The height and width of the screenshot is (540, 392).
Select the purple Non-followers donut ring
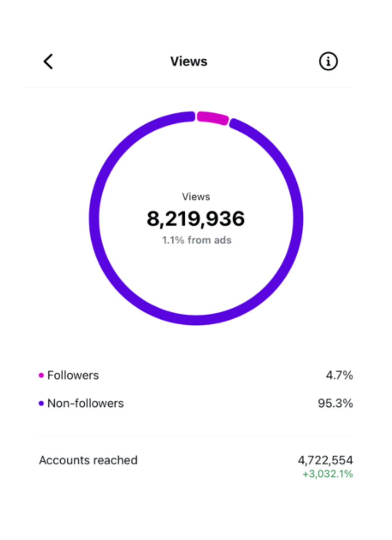point(196,218)
